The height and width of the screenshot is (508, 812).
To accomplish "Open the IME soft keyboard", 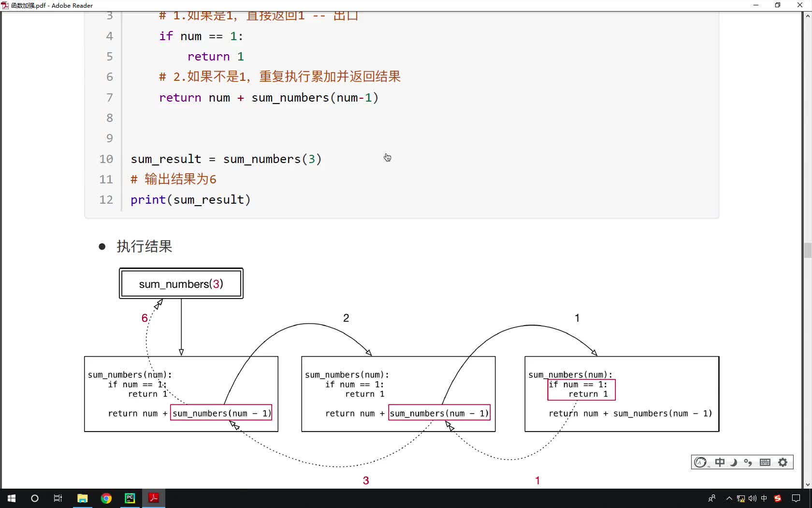I will [765, 463].
